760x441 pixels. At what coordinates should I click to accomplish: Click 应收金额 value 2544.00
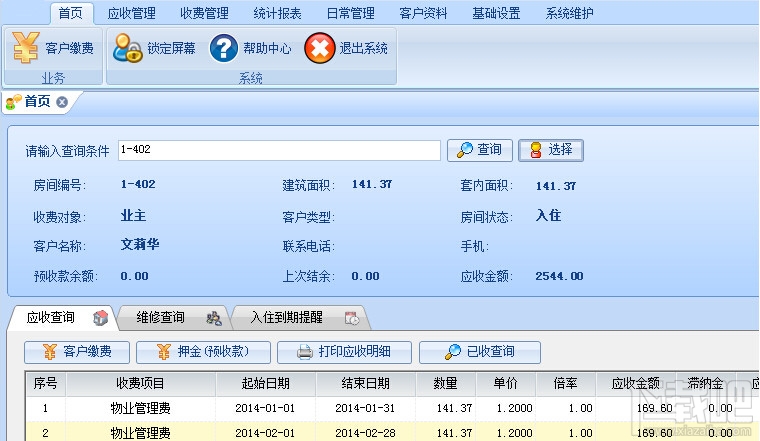tap(559, 276)
